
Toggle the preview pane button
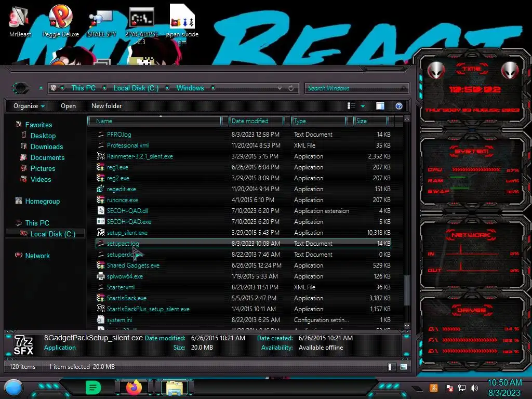tap(380, 106)
